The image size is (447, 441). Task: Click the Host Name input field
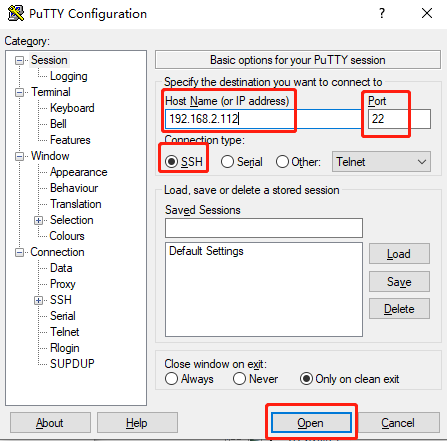coord(263,119)
